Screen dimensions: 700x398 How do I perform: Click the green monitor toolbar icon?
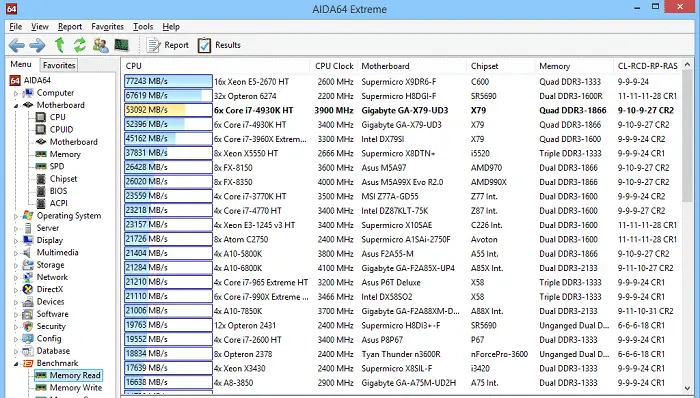coord(121,45)
